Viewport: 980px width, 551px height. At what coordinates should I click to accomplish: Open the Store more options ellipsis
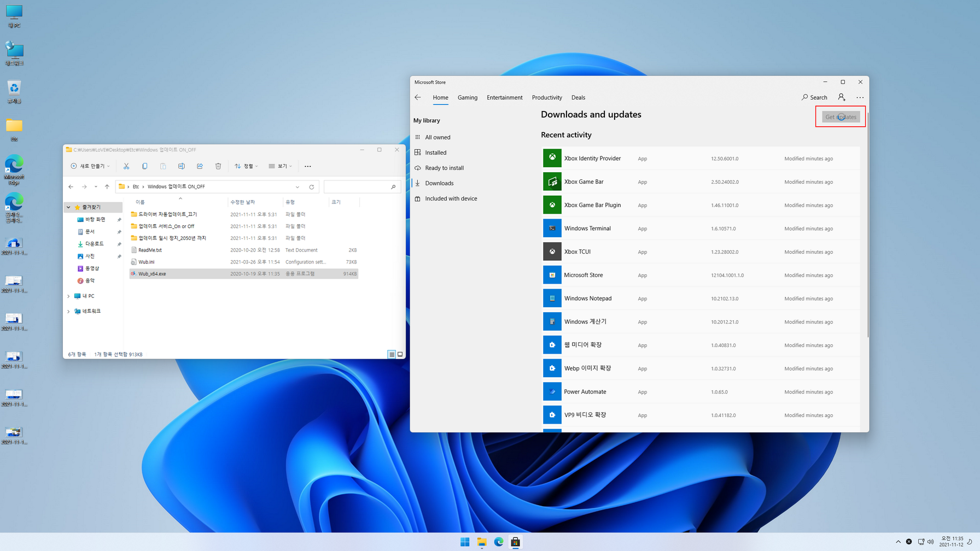860,97
